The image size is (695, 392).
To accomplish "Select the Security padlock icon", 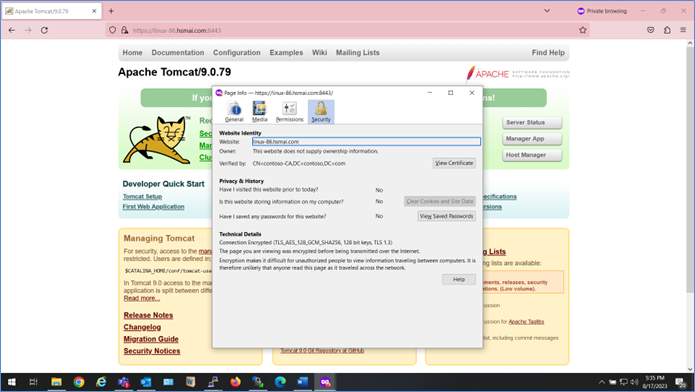I will point(321,112).
